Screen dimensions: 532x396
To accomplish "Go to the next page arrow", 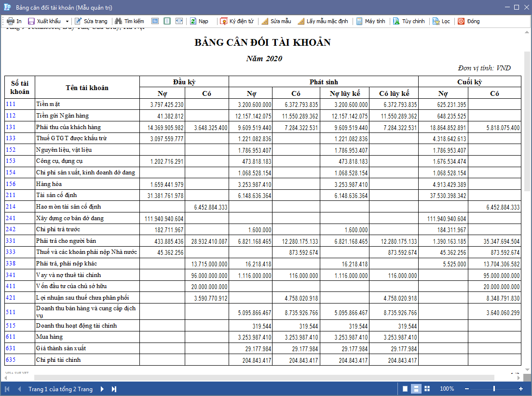I will tap(102, 389).
